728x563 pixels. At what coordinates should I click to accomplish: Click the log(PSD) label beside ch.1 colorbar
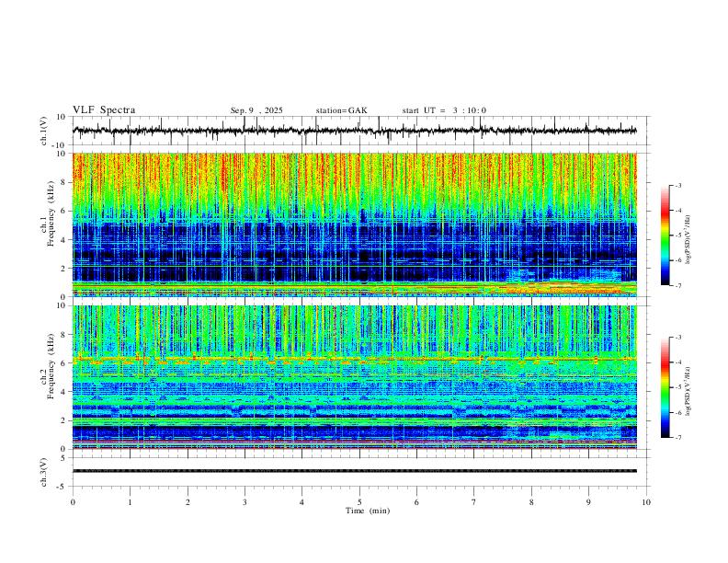688,239
